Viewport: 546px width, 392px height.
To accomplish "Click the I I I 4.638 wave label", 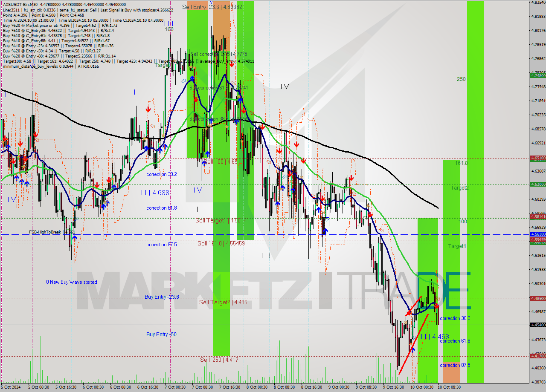I will point(155,193).
